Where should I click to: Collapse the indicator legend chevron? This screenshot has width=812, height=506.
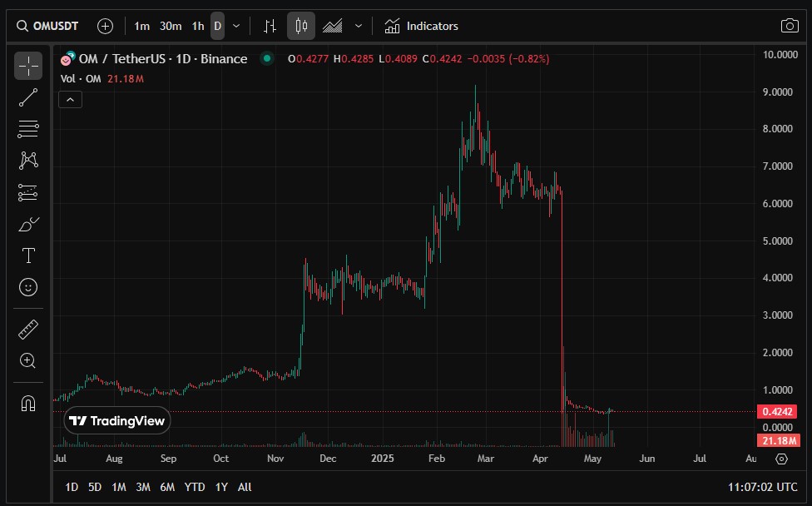pyautogui.click(x=71, y=99)
